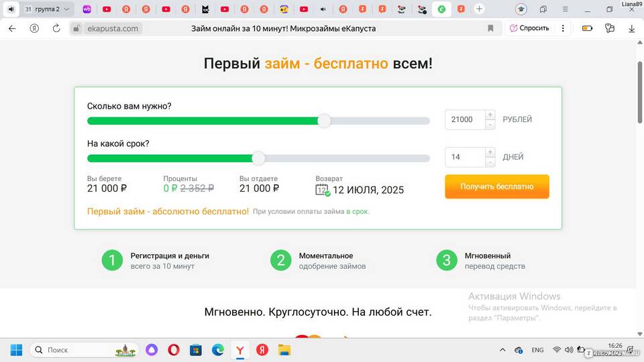644x362 pixels.
Task: Open the volume speaker tray icon
Action: (x=568, y=350)
